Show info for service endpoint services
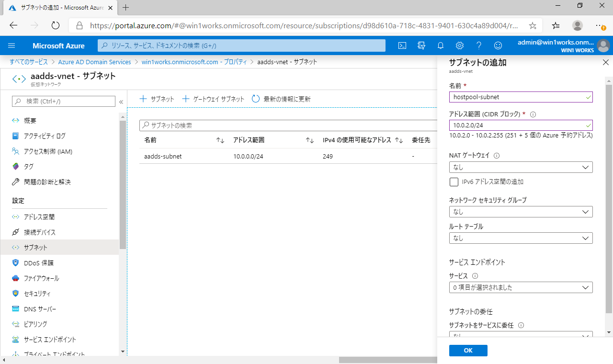This screenshot has width=613, height=364. pyautogui.click(x=475, y=276)
